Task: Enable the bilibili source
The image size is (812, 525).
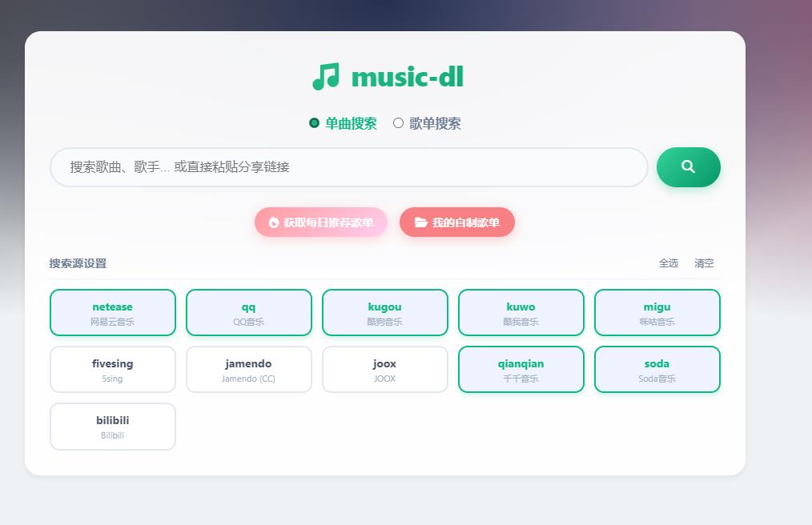Action: 112,426
